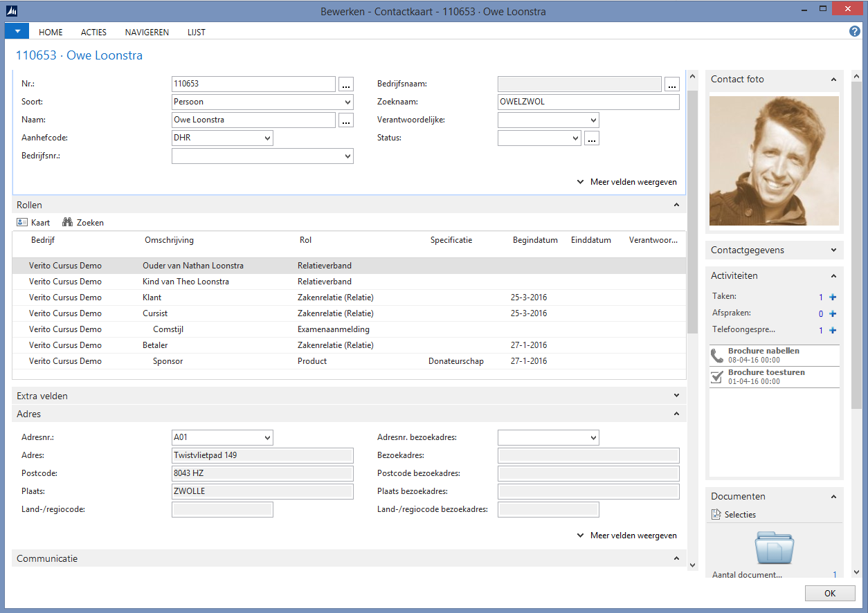Screen dimensions: 868x613
Task: Add a Telefoongesprek with plus icon
Action: pyautogui.click(x=833, y=330)
